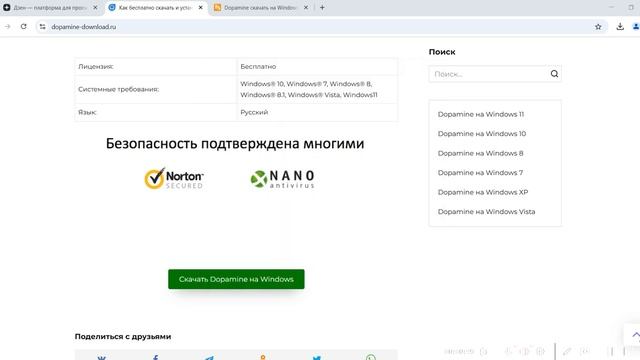Switch to the Дзен platform tab
640x360 pixels.
pyautogui.click(x=51, y=8)
